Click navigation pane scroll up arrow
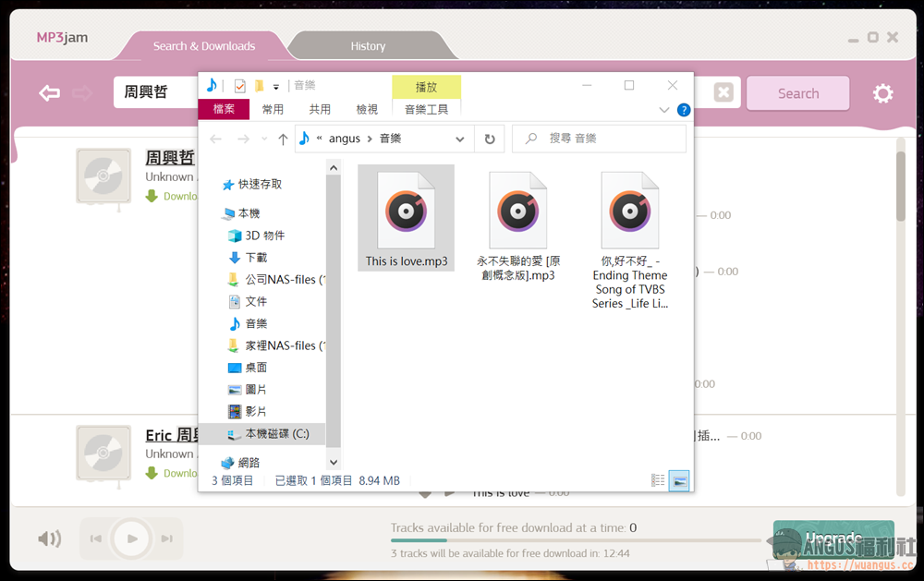 point(334,168)
